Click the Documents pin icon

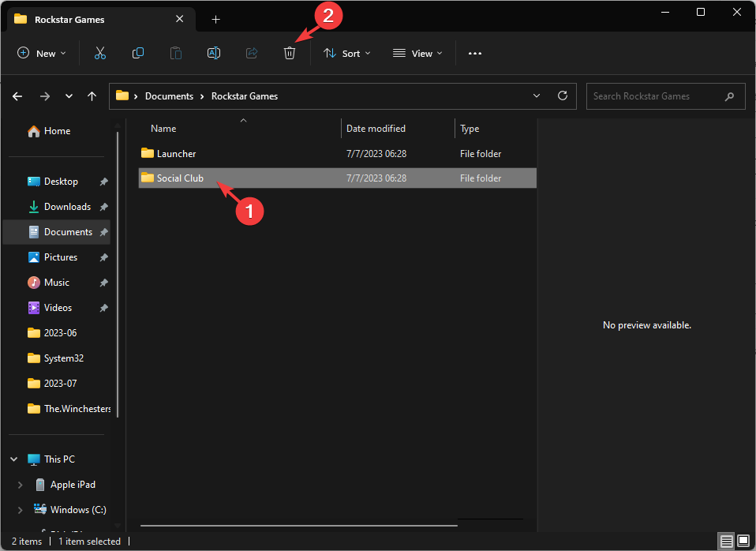click(103, 232)
